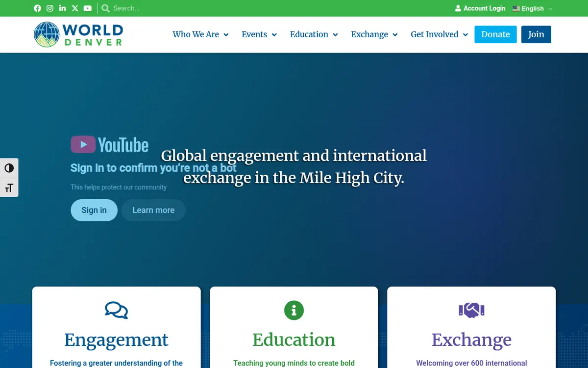
Task: Open the Instagram social icon
Action: (50, 8)
